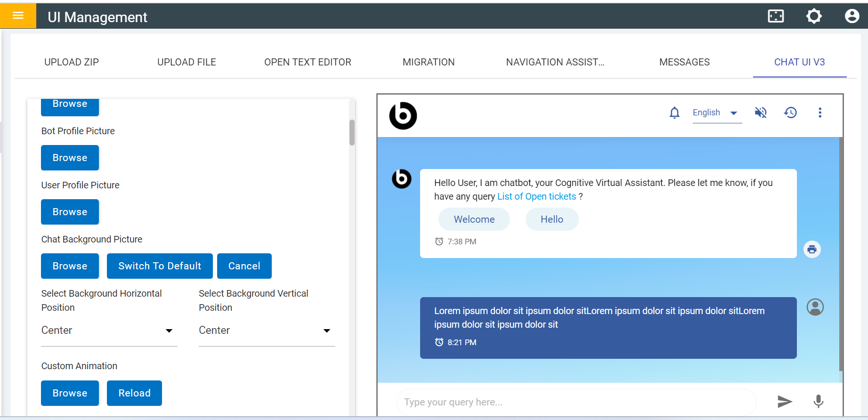Click the print icon beside bot message

812,249
